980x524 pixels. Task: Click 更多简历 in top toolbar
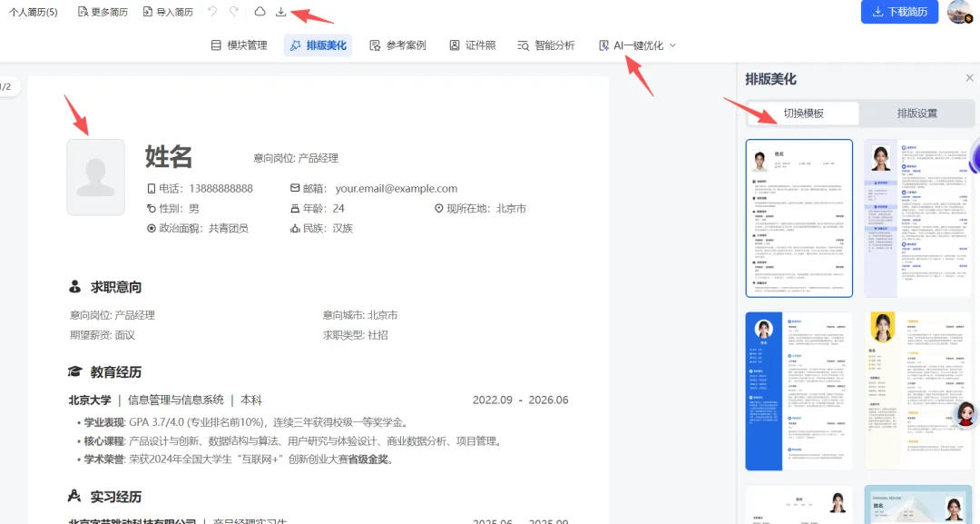pos(103,12)
